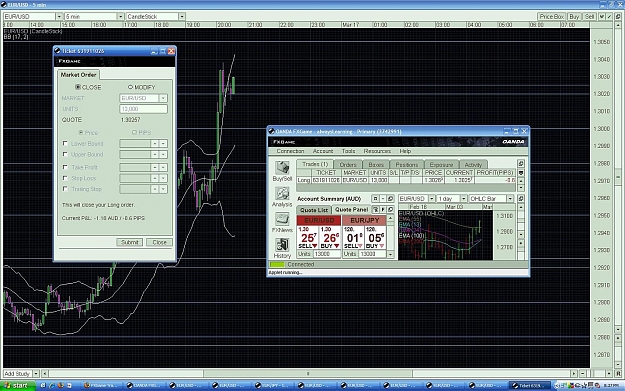Click the pop-out icon at Quote Panel row end

pos(390,210)
